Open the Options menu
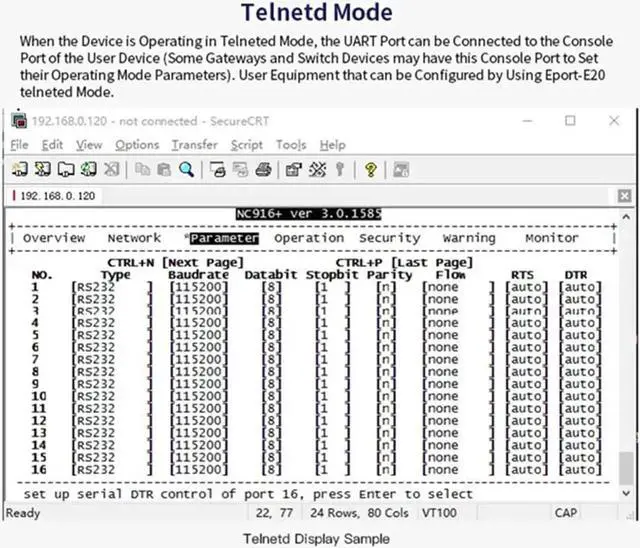The height and width of the screenshot is (548, 640). pos(137,145)
